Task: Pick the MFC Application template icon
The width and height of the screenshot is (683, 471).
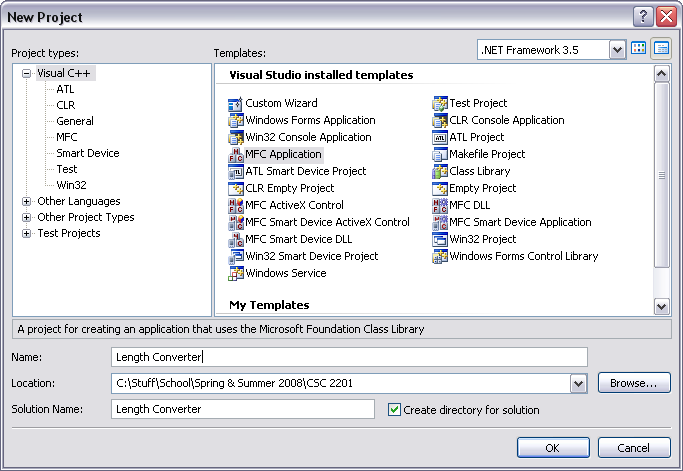Action: pyautogui.click(x=235, y=154)
